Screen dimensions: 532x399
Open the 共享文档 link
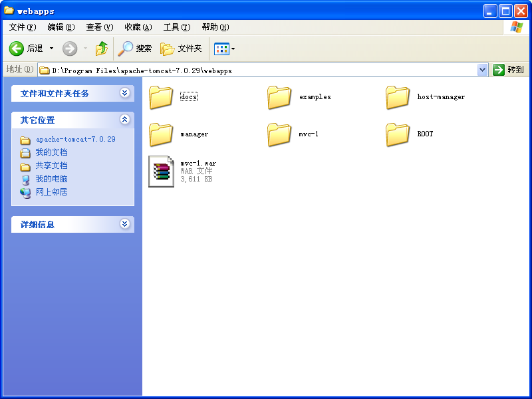click(x=52, y=166)
